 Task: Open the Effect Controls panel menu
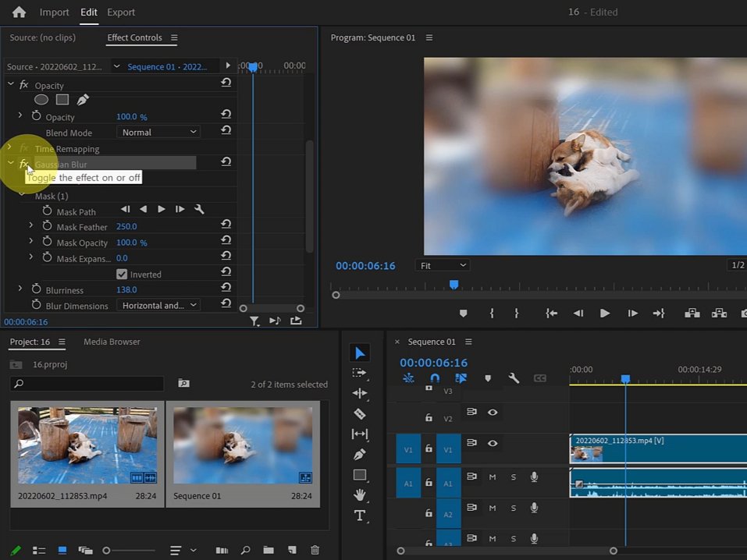click(x=174, y=37)
